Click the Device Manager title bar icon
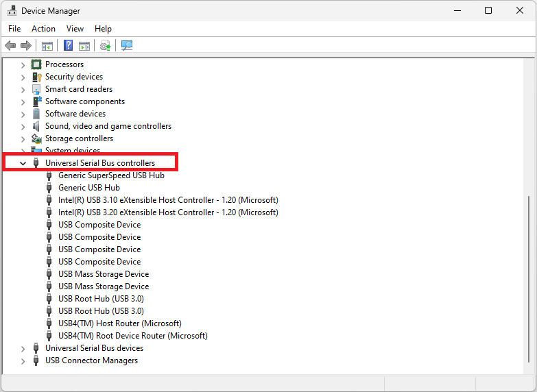The width and height of the screenshot is (537, 392). 12,10
